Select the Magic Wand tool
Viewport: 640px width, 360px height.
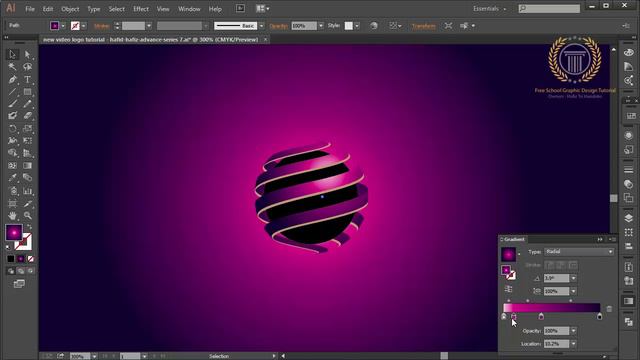[12, 67]
